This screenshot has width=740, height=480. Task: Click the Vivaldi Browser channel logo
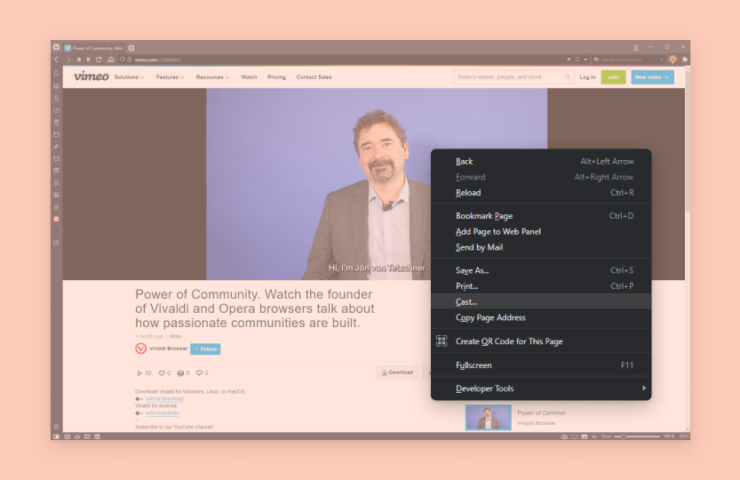(141, 348)
